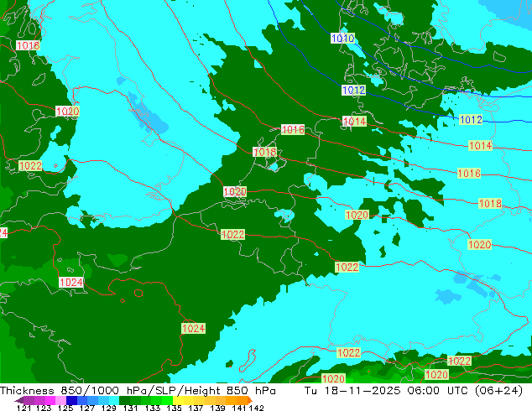Screen dimensions: 532x411
Task: Click the legend value 139
Action: pyautogui.click(x=217, y=408)
